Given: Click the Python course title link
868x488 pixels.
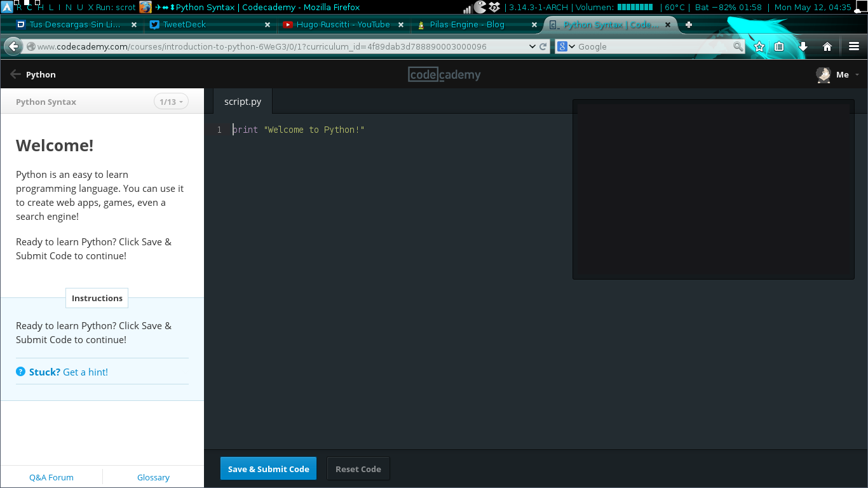Looking at the screenshot, I should tap(41, 74).
